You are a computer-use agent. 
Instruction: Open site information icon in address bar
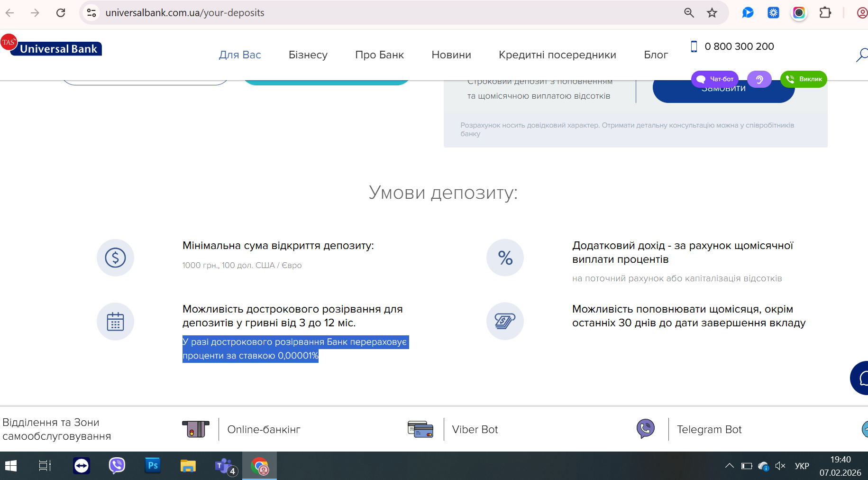coord(91,13)
